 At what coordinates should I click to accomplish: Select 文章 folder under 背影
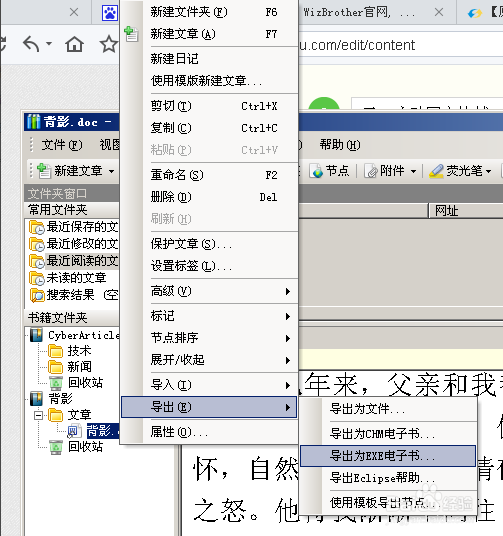70,415
